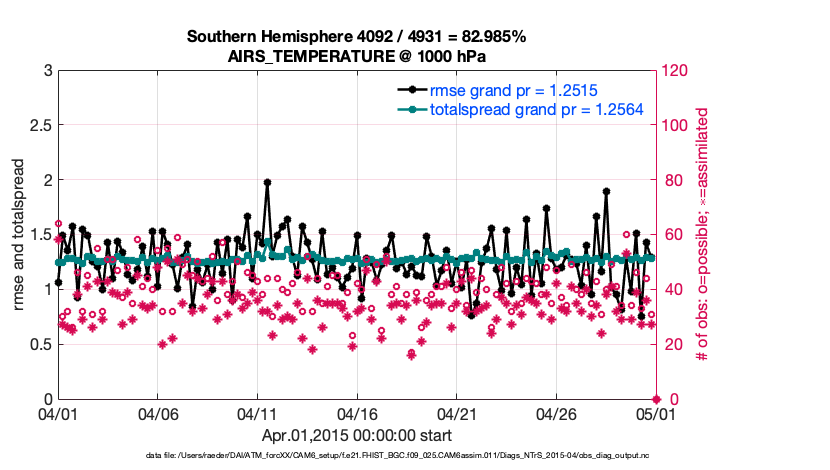Image resolution: width=830 pixels, height=470 pixels.
Task: Click the 04/16 x-axis tick label
Action: point(357,413)
